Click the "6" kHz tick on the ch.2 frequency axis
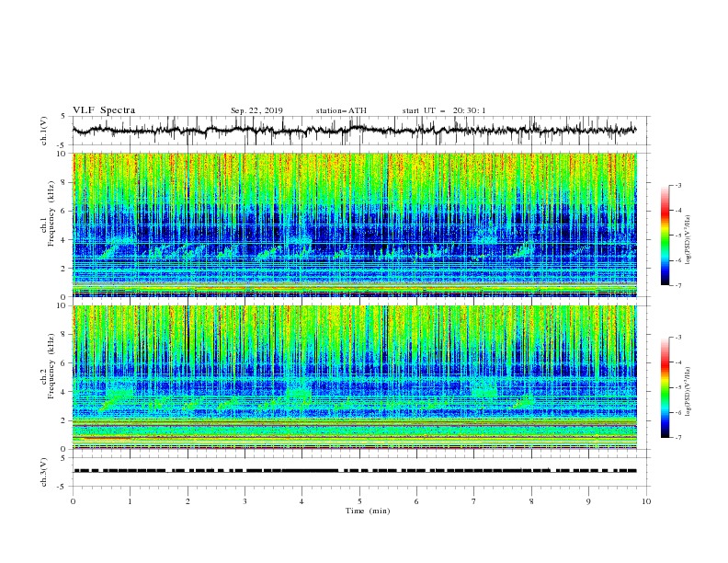728x563 pixels. 64,363
